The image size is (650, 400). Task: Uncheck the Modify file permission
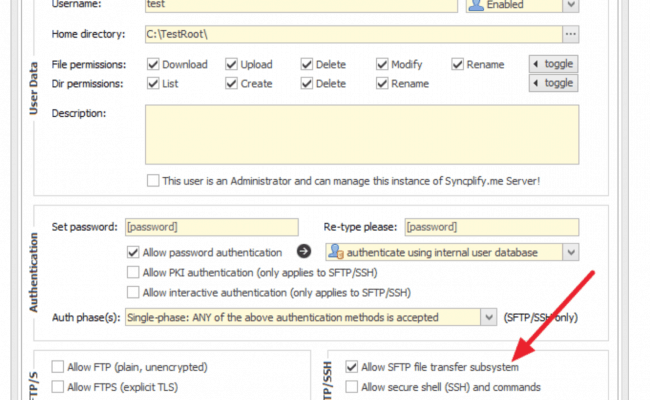pyautogui.click(x=382, y=64)
